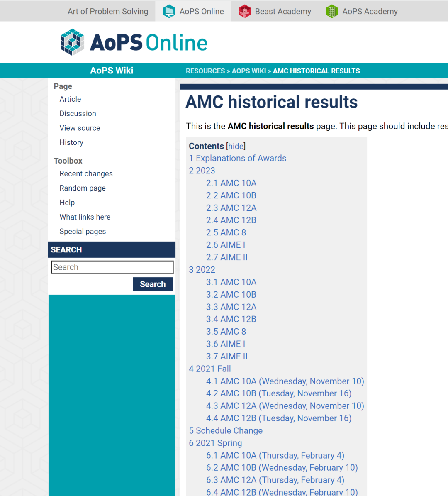Jump to 3.2 AMC 10B
The width and height of the screenshot is (448, 496).
pos(231,295)
